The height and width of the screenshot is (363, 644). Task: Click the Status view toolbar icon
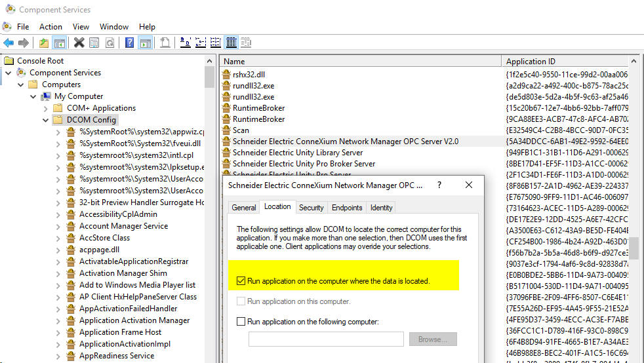tap(246, 42)
